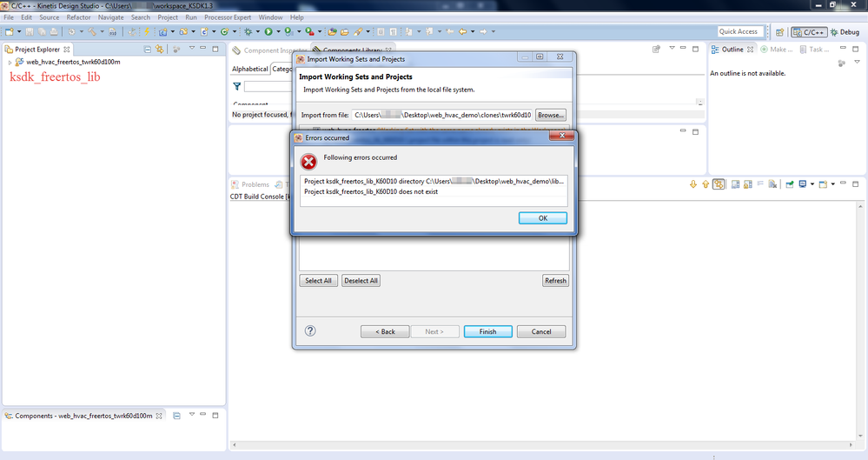Click OK in the Errors occurred dialog
The image size is (868, 460).
click(x=542, y=218)
